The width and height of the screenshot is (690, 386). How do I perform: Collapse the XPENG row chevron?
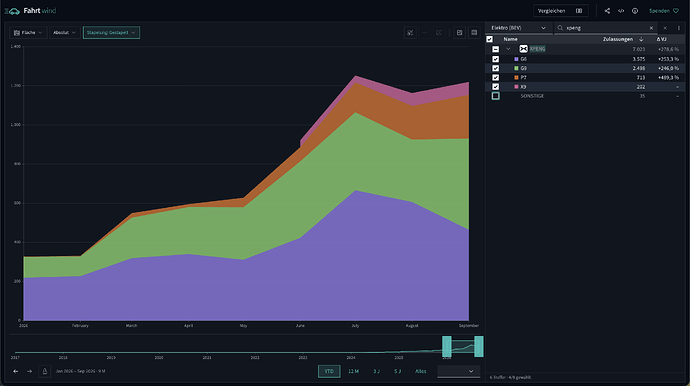[508, 49]
